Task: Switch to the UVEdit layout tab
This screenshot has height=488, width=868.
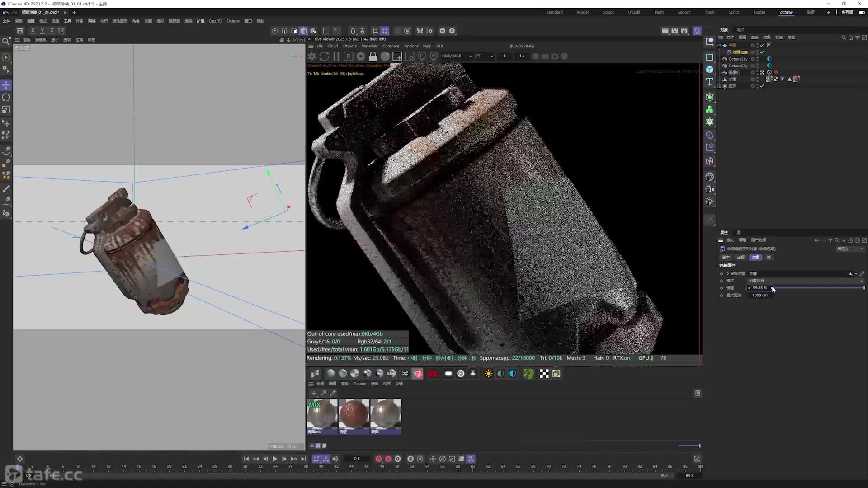Action: 634,12
